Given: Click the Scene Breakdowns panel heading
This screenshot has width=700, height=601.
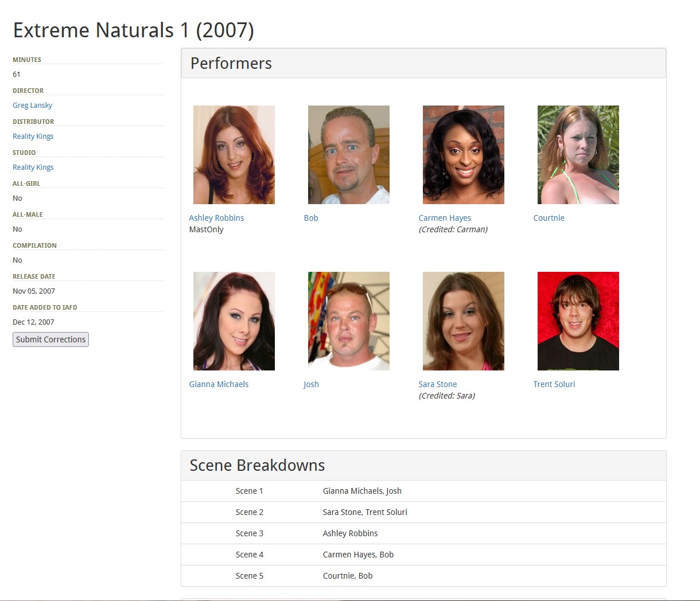Looking at the screenshot, I should pos(423,465).
